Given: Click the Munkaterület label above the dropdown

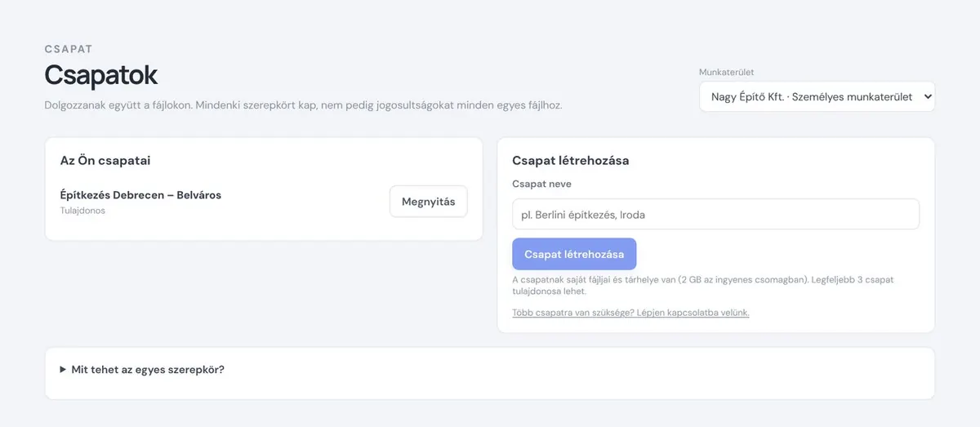Looking at the screenshot, I should tap(727, 72).
